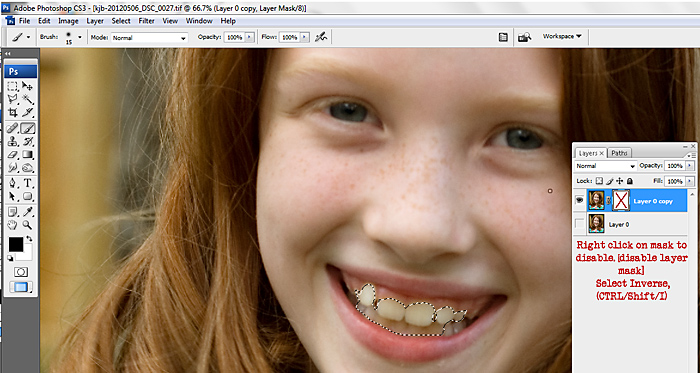Open the File menu
This screenshot has width=700, height=373.
pyautogui.click(x=25, y=21)
